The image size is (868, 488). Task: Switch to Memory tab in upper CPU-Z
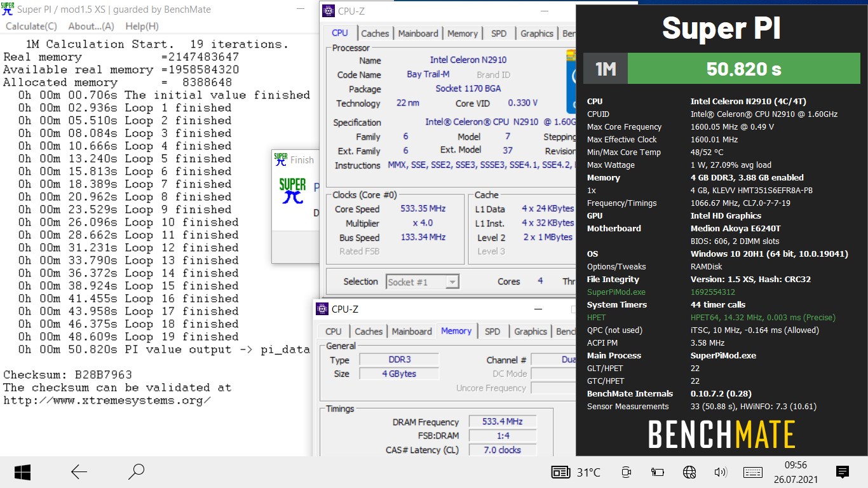coord(462,34)
